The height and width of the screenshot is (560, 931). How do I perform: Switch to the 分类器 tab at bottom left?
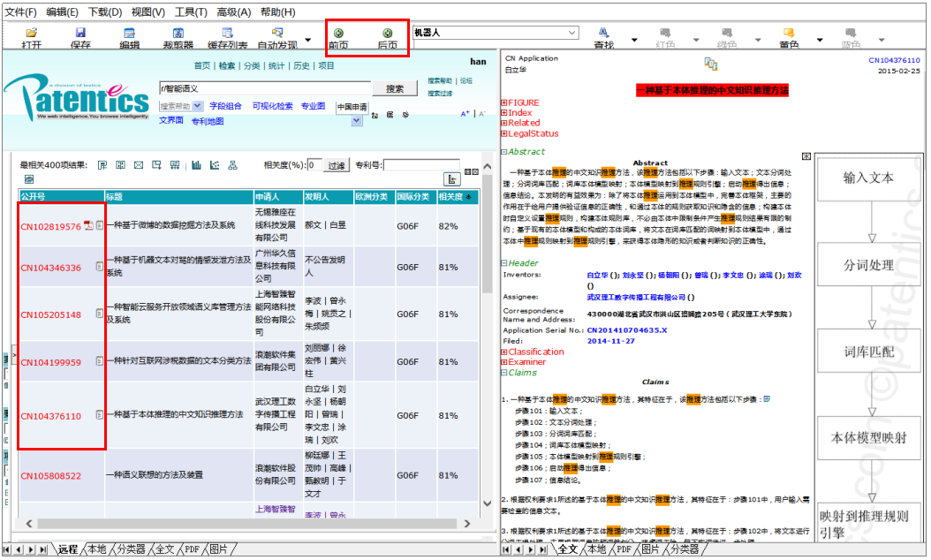click(131, 549)
